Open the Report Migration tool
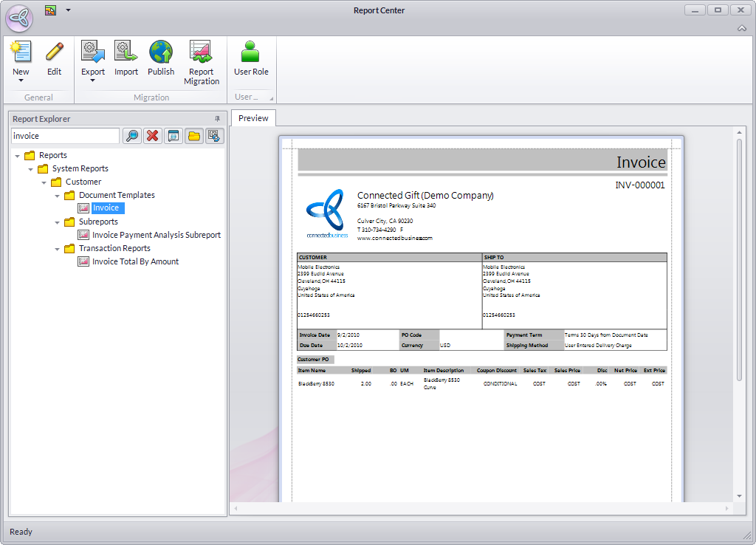 (x=202, y=63)
